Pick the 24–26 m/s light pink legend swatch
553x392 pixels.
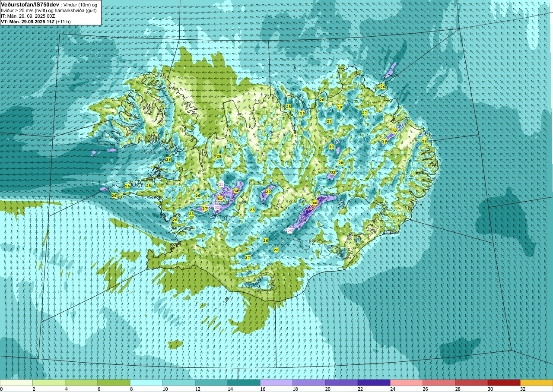407,383
